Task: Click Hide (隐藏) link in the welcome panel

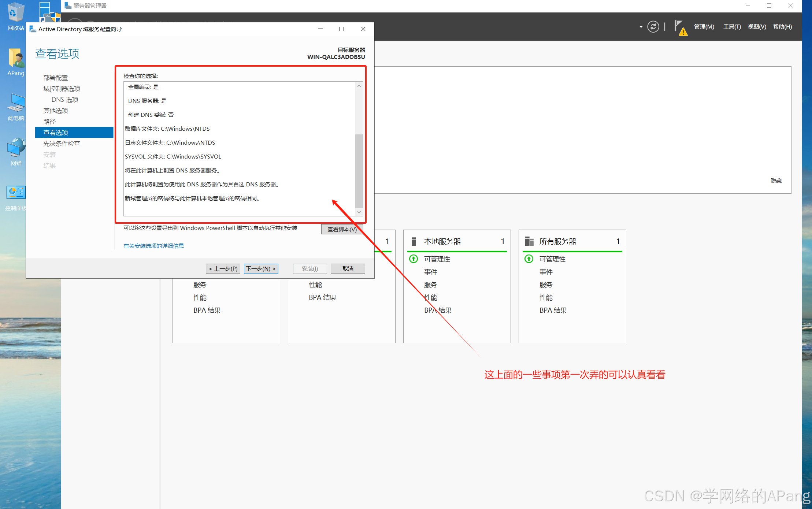Action: tap(776, 181)
